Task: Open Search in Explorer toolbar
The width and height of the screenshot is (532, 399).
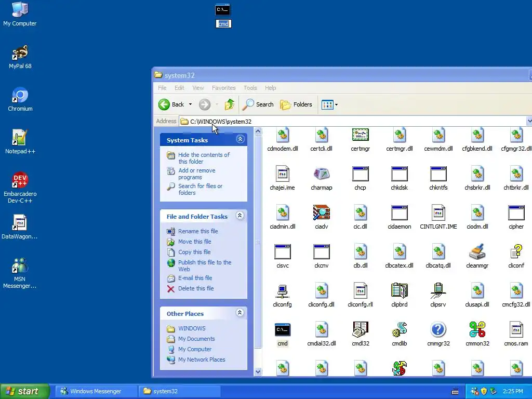Action: pyautogui.click(x=258, y=104)
